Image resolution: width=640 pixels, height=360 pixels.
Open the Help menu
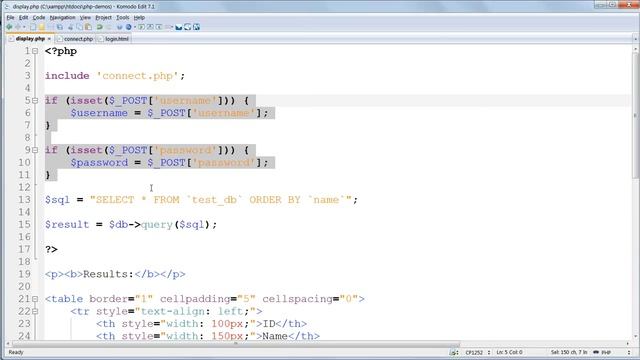pyautogui.click(x=139, y=18)
